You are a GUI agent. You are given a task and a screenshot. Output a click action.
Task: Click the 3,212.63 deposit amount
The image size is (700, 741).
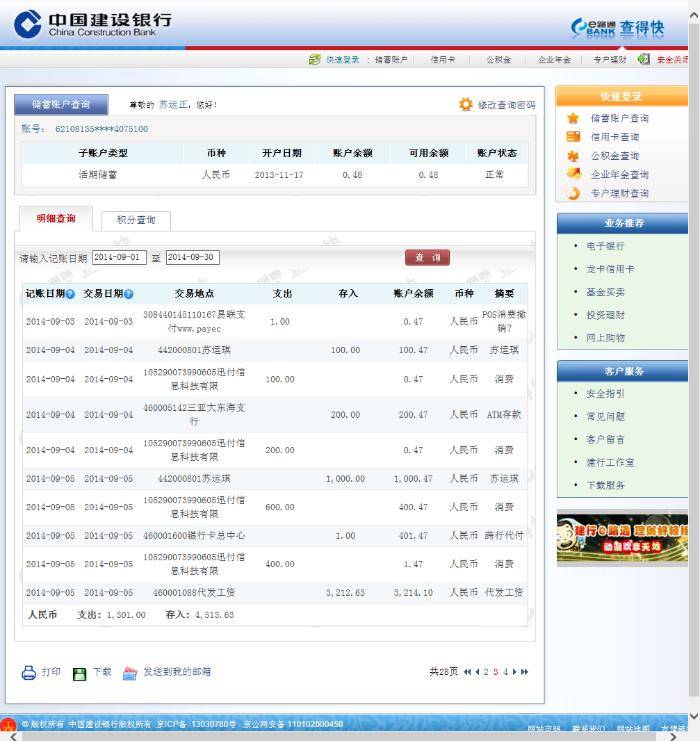pos(345,593)
